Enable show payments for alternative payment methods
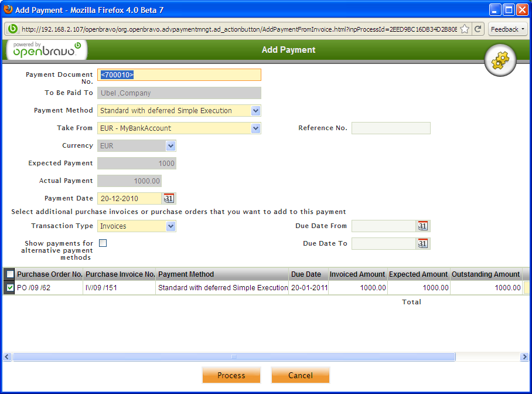The height and width of the screenshot is (394, 532). [103, 243]
